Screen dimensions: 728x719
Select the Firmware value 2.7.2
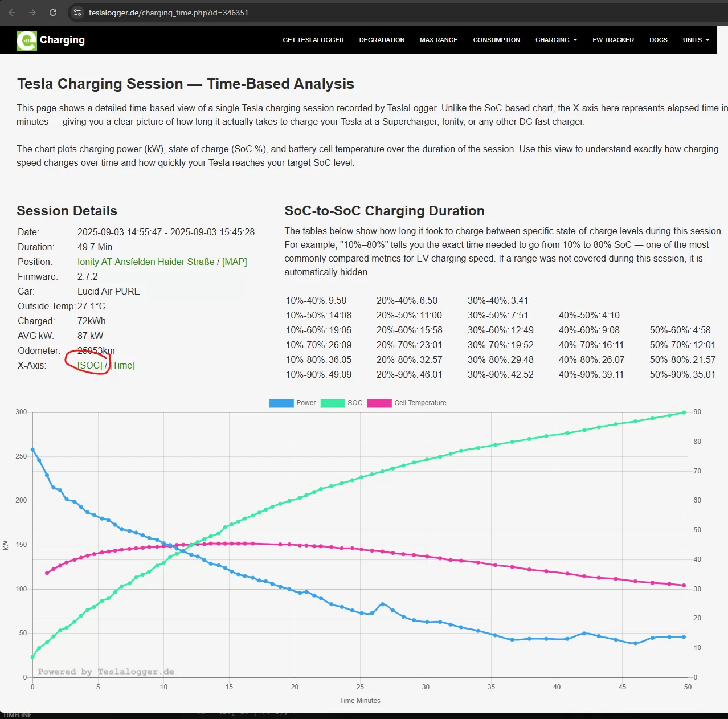pyautogui.click(x=87, y=276)
